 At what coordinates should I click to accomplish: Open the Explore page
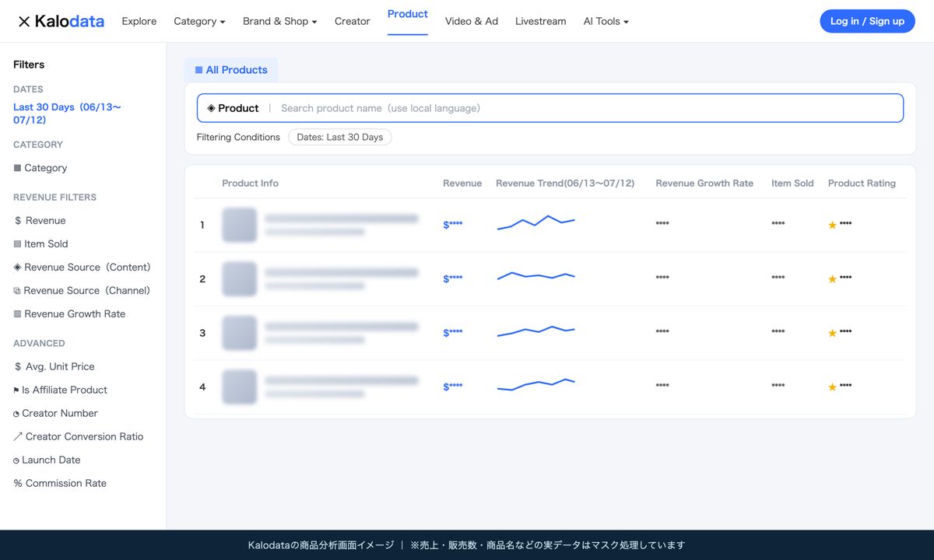[x=139, y=21]
